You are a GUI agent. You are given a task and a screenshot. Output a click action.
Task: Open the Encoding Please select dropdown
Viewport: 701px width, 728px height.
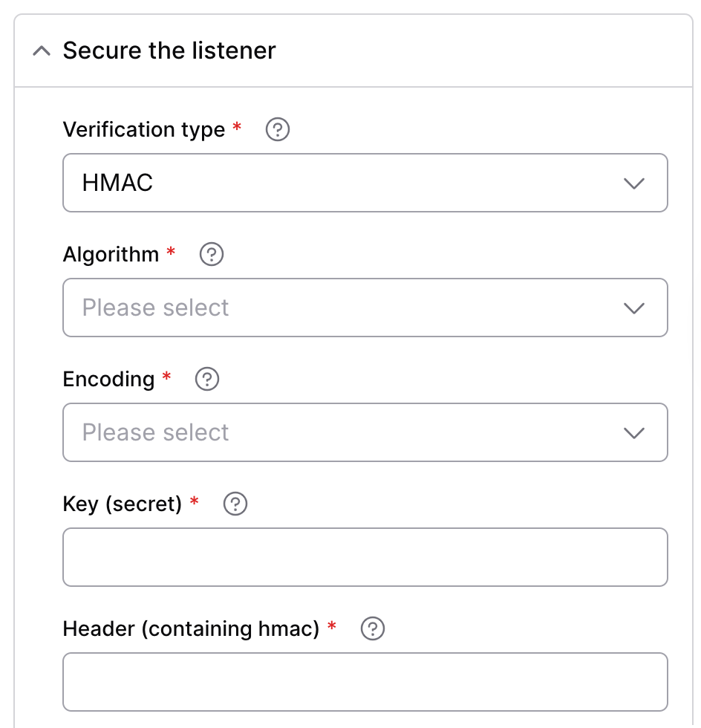[x=365, y=432]
